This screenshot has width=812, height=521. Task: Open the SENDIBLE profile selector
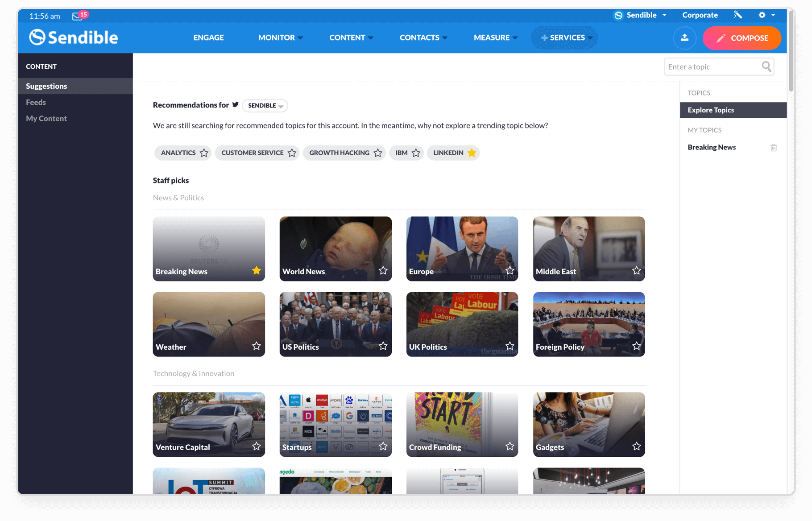pyautogui.click(x=265, y=106)
